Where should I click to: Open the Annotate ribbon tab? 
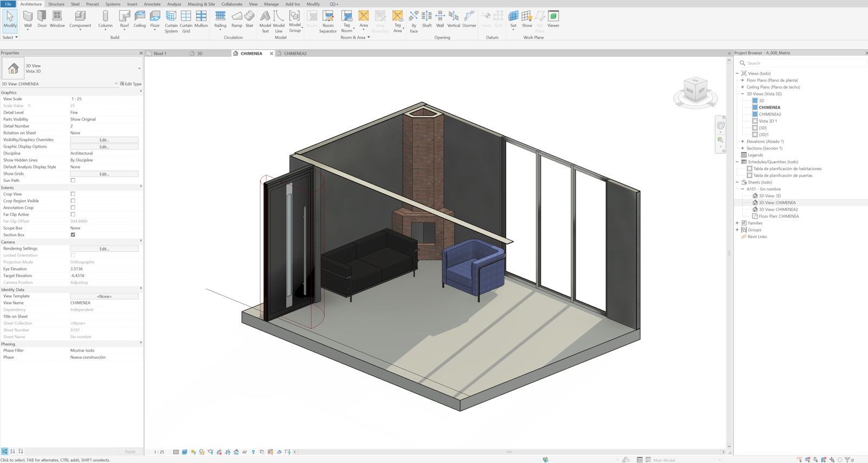[152, 4]
